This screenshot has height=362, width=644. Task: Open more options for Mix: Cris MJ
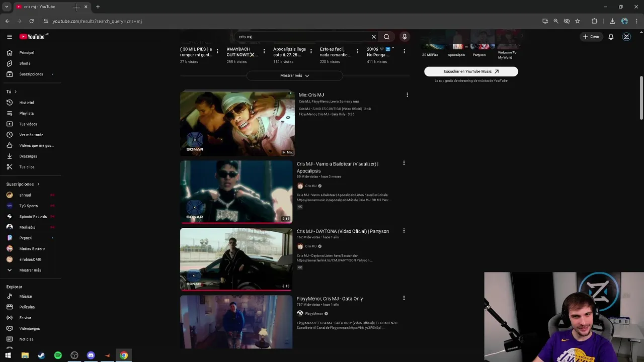(x=407, y=95)
